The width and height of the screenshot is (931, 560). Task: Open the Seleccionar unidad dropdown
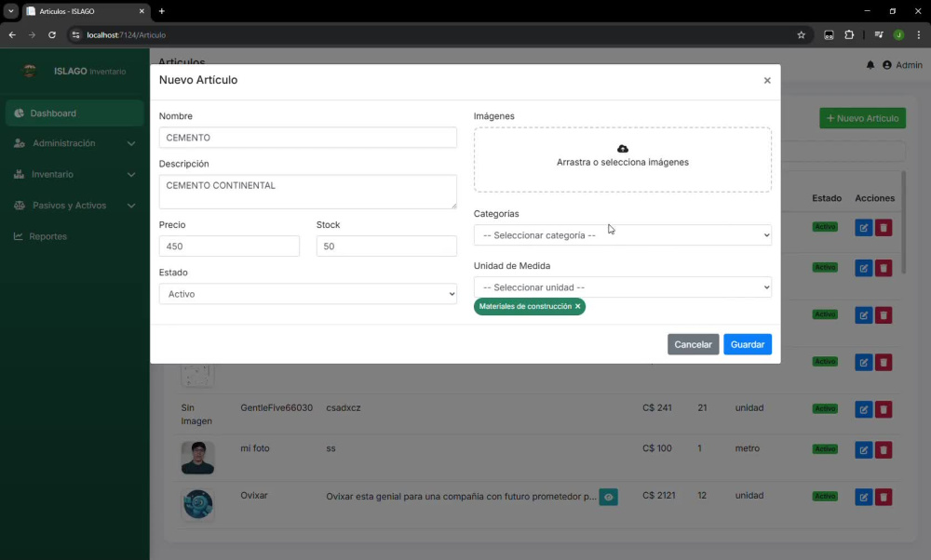[622, 287]
